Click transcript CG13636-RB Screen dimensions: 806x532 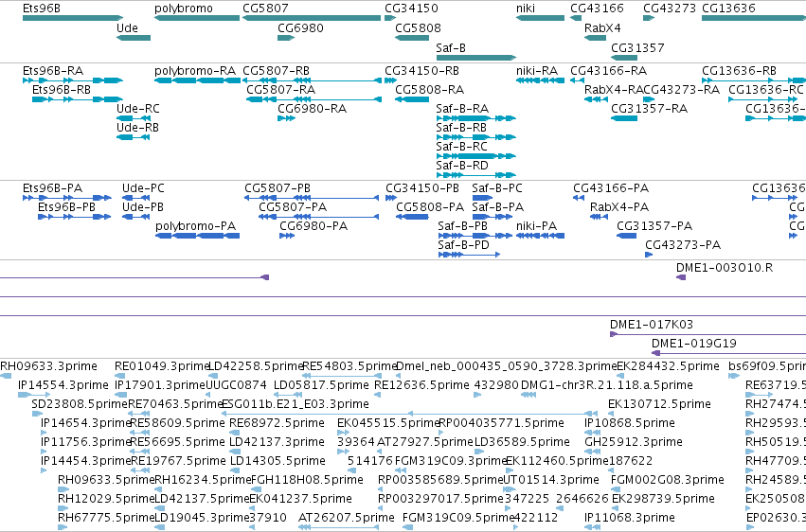(754, 80)
